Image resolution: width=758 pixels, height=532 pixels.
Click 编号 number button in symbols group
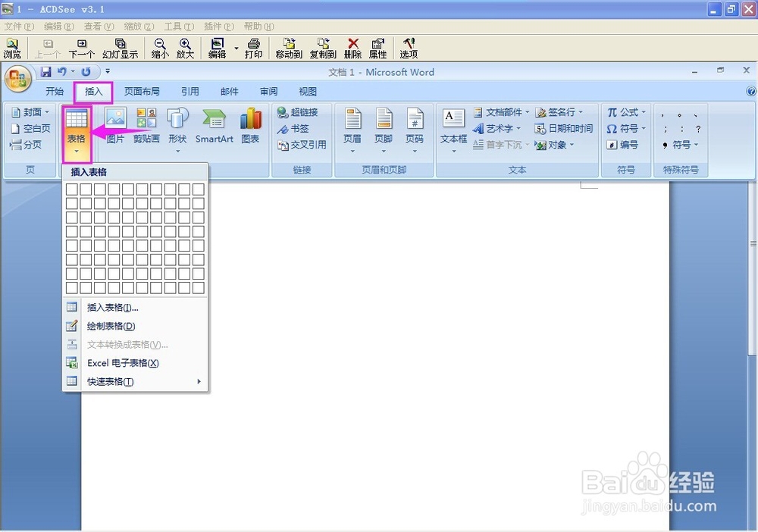pyautogui.click(x=622, y=145)
